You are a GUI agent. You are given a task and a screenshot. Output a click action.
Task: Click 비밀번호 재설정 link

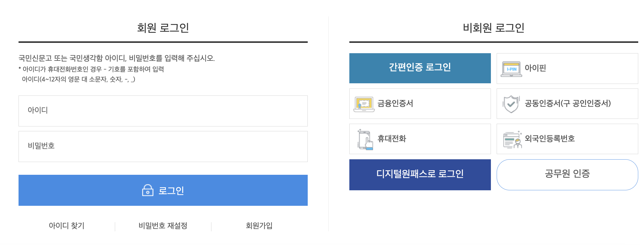163,226
